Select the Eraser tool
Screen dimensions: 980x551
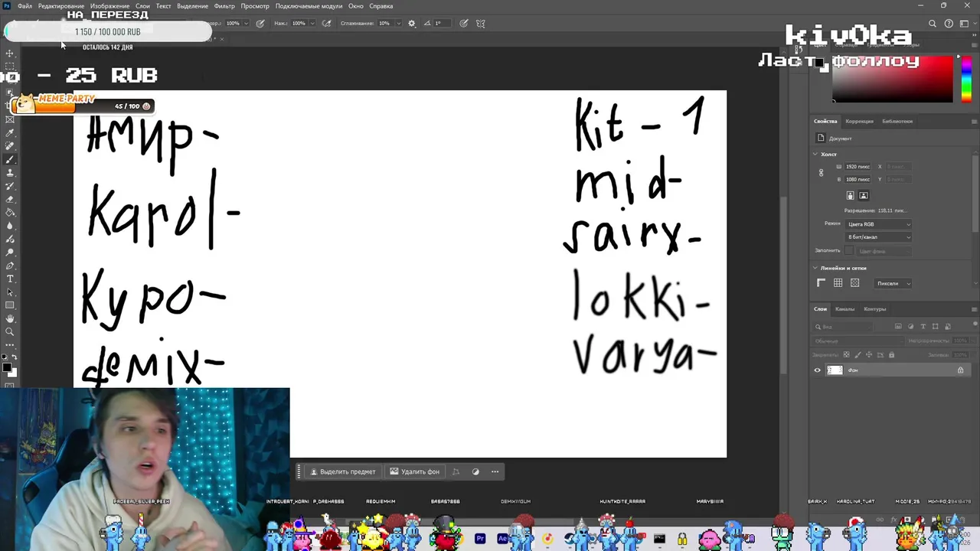point(10,199)
